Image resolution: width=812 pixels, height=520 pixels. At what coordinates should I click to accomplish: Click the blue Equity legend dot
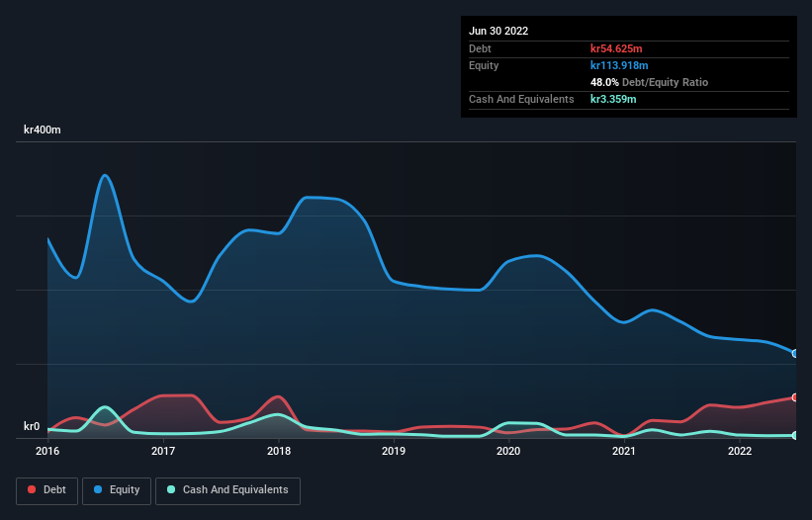click(98, 489)
